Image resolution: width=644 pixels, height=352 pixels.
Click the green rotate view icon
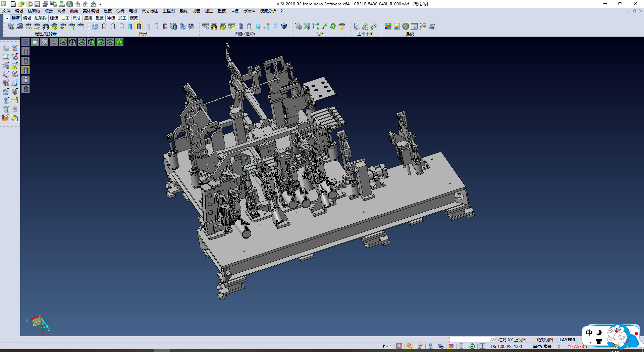pos(333,26)
